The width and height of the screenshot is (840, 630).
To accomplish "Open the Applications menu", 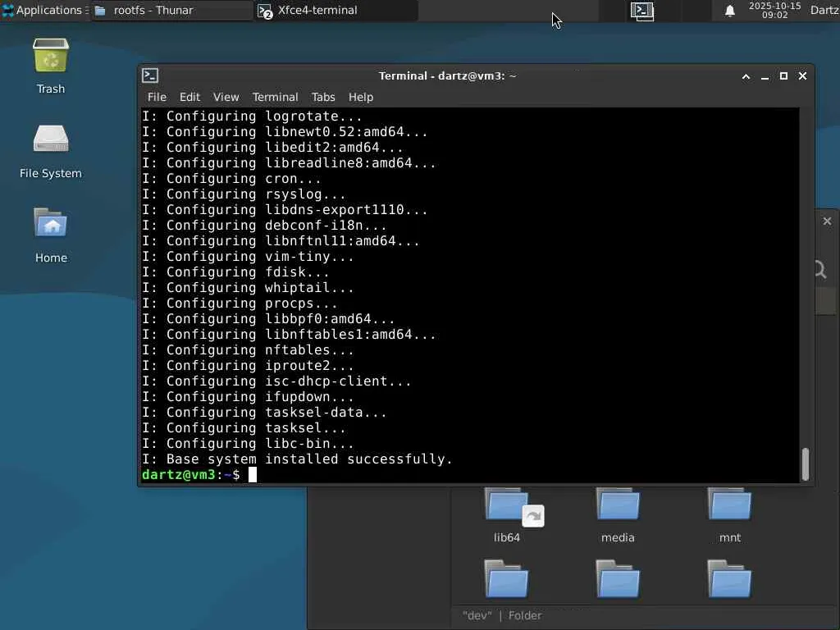I will [x=45, y=10].
